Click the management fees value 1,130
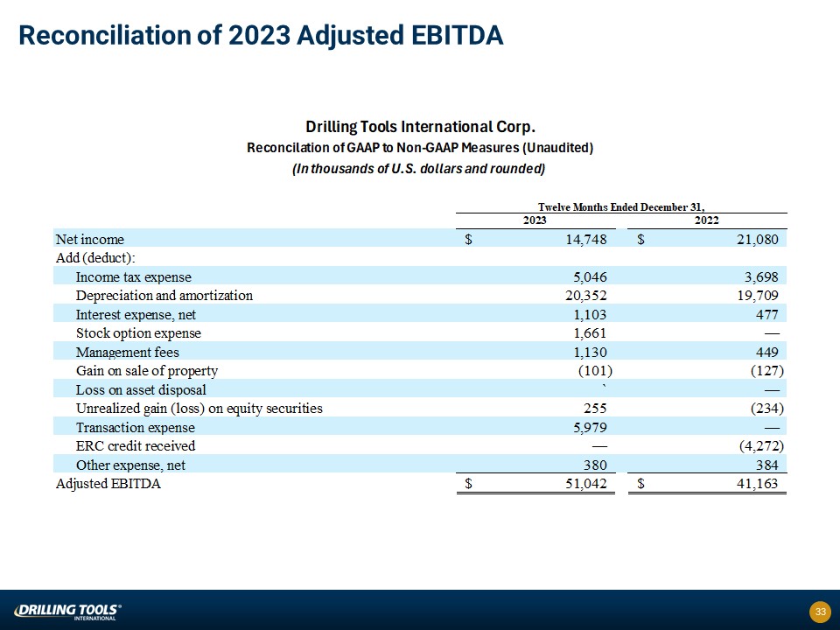The width and height of the screenshot is (840, 630). [591, 352]
